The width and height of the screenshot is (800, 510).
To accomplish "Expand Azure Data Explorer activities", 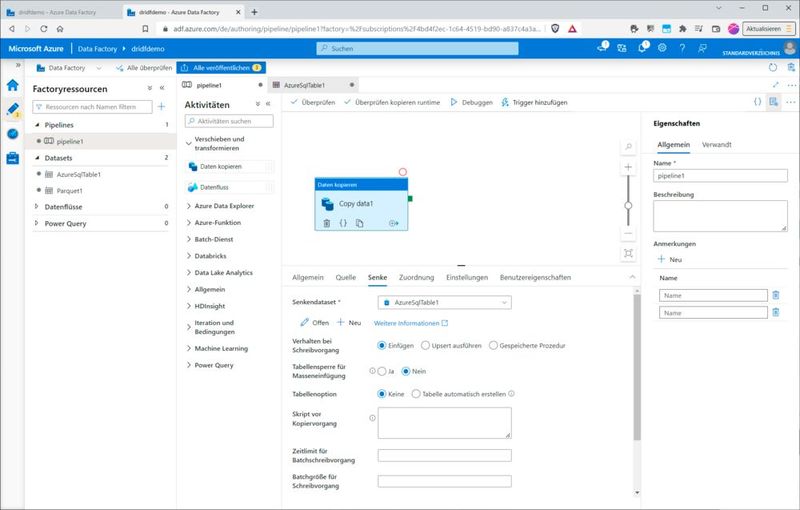I will (x=189, y=206).
